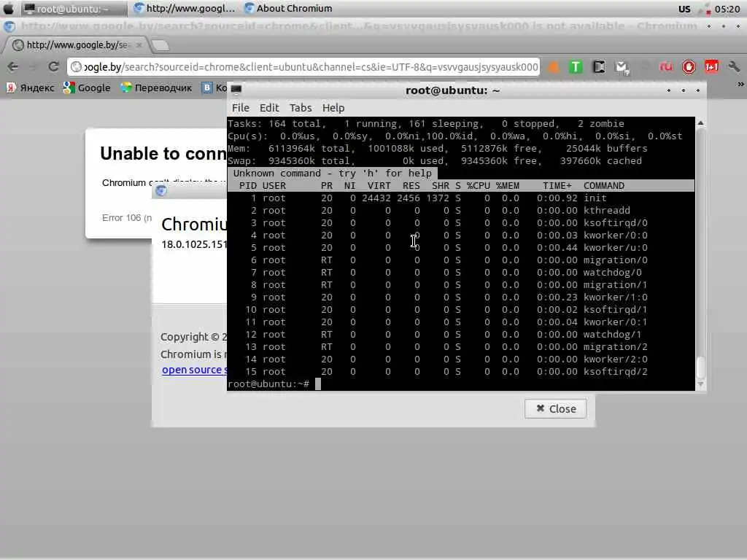
Task: Click version 18.0.1025.151 in About dialog
Action: point(194,244)
